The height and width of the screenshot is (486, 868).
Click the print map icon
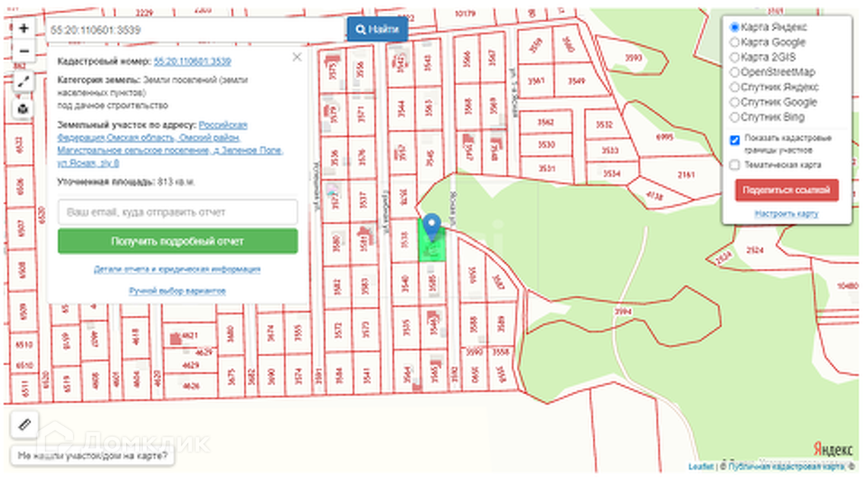click(24, 109)
